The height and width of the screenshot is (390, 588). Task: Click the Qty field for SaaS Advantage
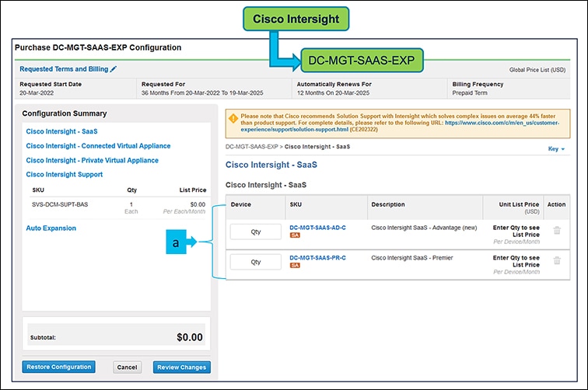coord(255,232)
